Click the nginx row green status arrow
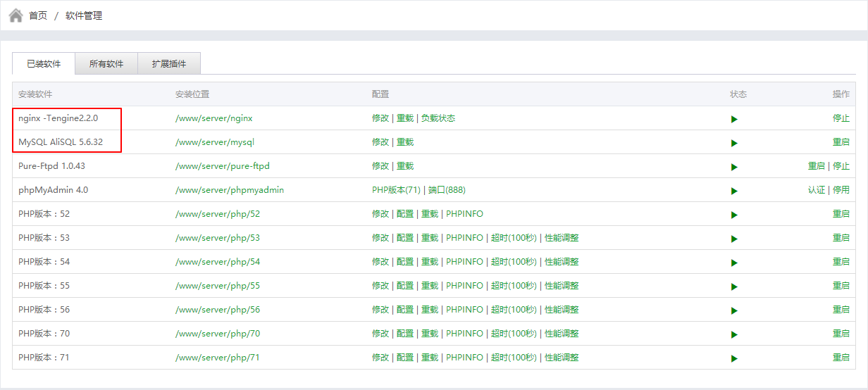Viewport: 868px width, 390px height. 734,119
